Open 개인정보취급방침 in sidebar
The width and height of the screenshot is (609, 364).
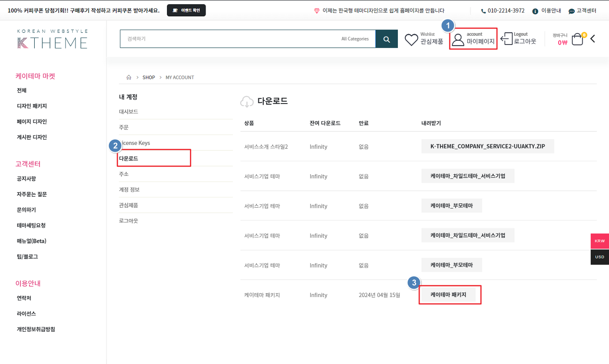tap(36, 329)
